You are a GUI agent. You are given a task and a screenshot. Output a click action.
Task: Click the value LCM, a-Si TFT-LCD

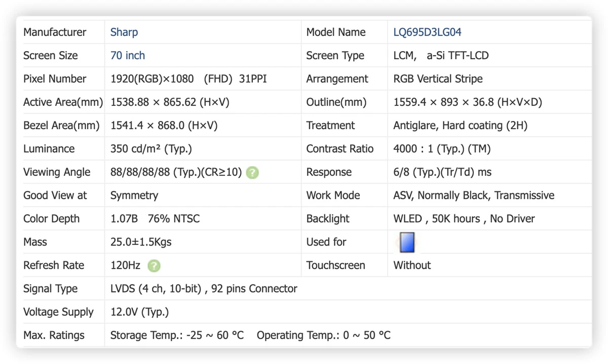(x=441, y=55)
